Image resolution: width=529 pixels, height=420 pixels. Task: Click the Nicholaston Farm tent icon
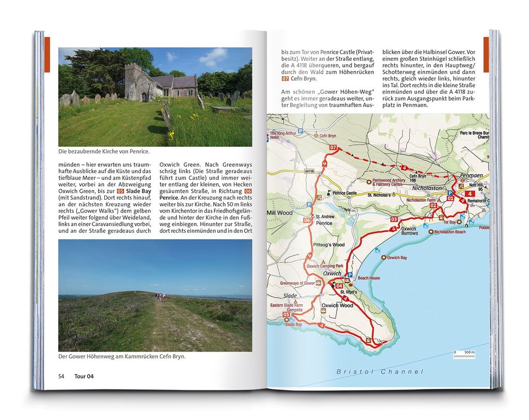click(x=439, y=200)
